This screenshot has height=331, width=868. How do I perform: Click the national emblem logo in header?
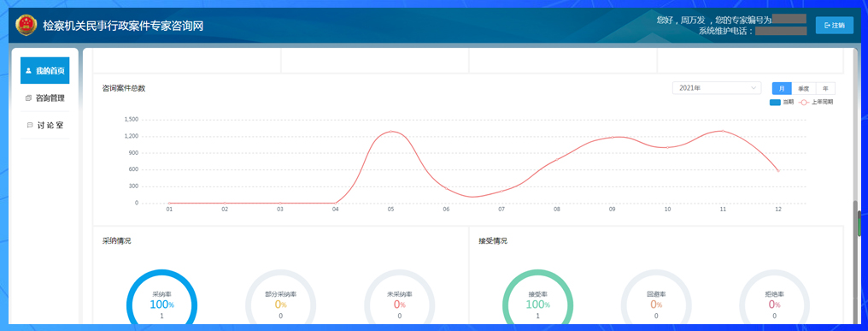(25, 25)
